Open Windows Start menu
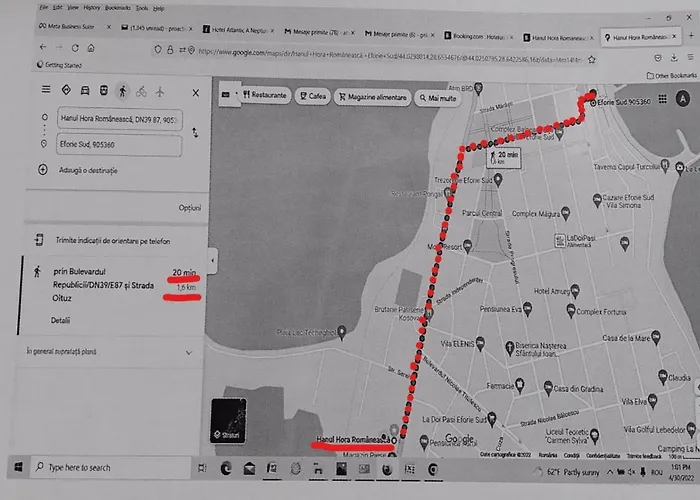This screenshot has height=500, width=700. coord(18,467)
